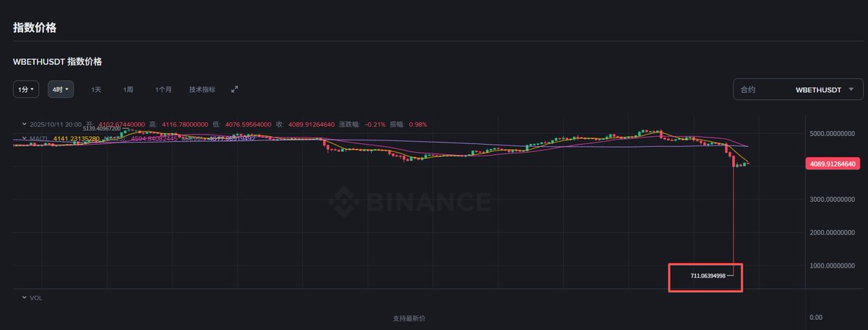The image size is (868, 330).
Task: Click the MA(7) value 4141.23135280
Action: [x=75, y=137]
